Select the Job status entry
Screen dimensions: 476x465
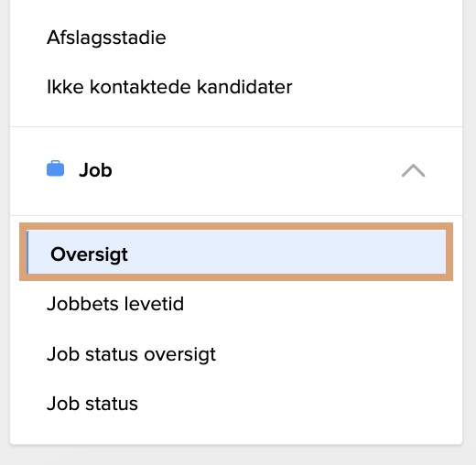point(92,404)
